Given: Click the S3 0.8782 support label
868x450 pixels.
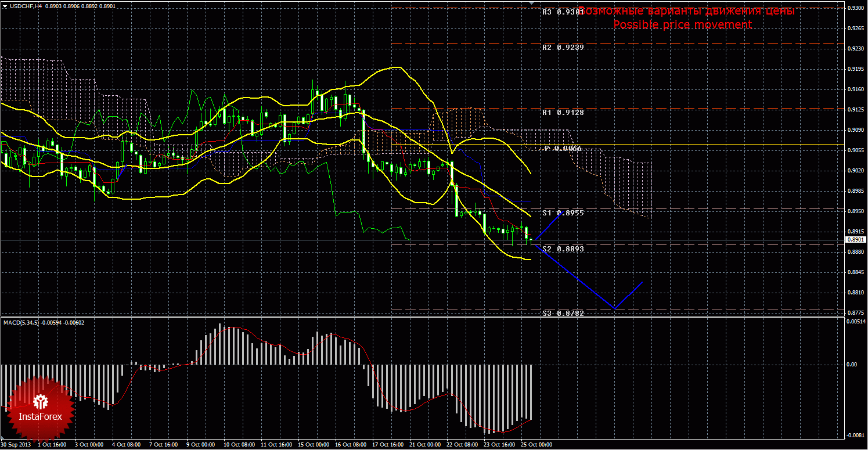Looking at the screenshot, I should 563,313.
